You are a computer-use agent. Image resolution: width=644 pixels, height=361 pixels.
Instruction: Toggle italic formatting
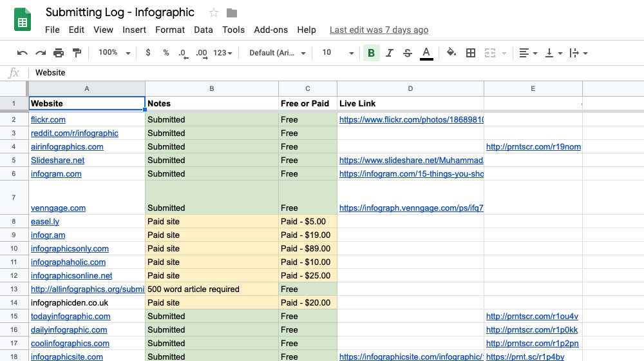click(390, 53)
